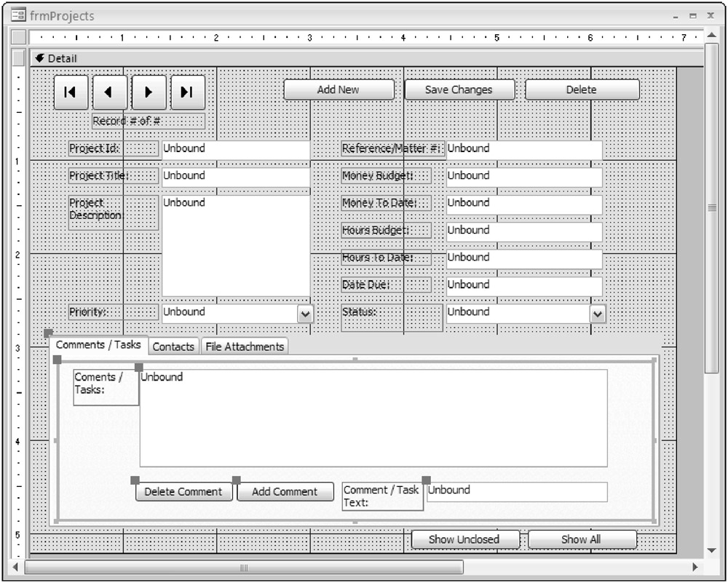Viewport: 728px width, 583px height.
Task: Click the last record navigation button
Action: click(x=187, y=92)
